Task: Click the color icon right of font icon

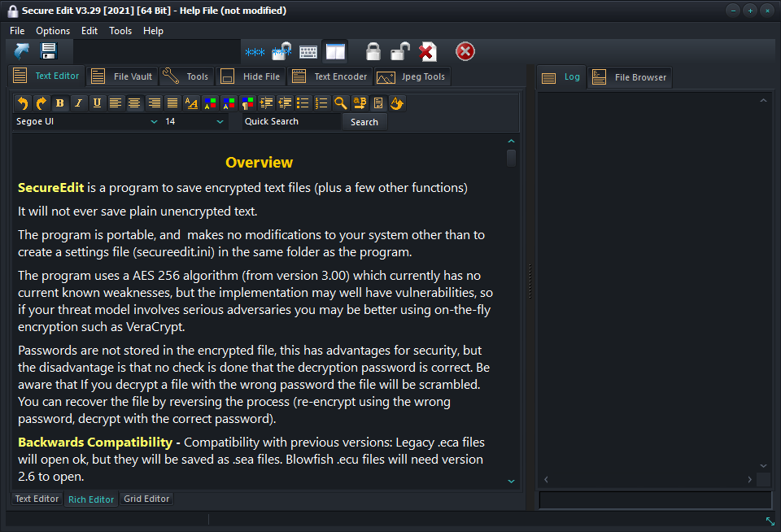Action: click(210, 103)
